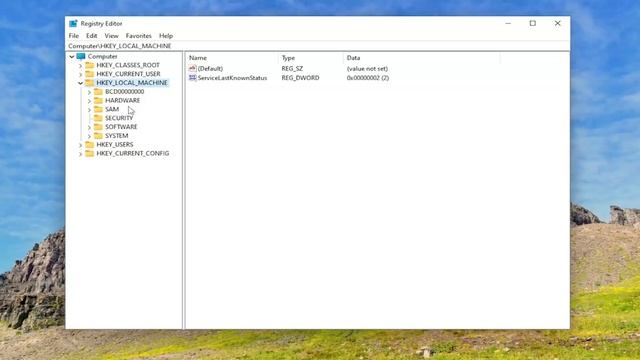Click the REG_DWORD type cell
Screen dimensions: 640x360
(300, 78)
